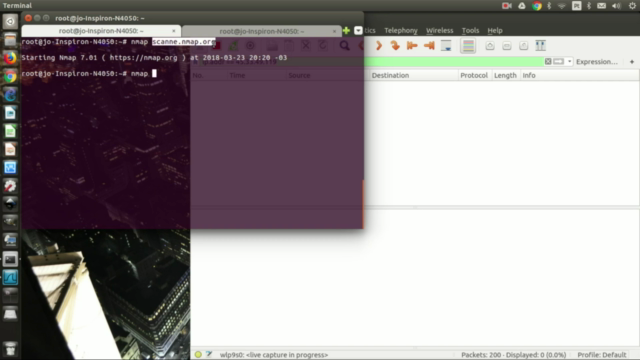The width and height of the screenshot is (640, 360).
Task: Open LibreOffice Impress from dock
Action: point(10,149)
